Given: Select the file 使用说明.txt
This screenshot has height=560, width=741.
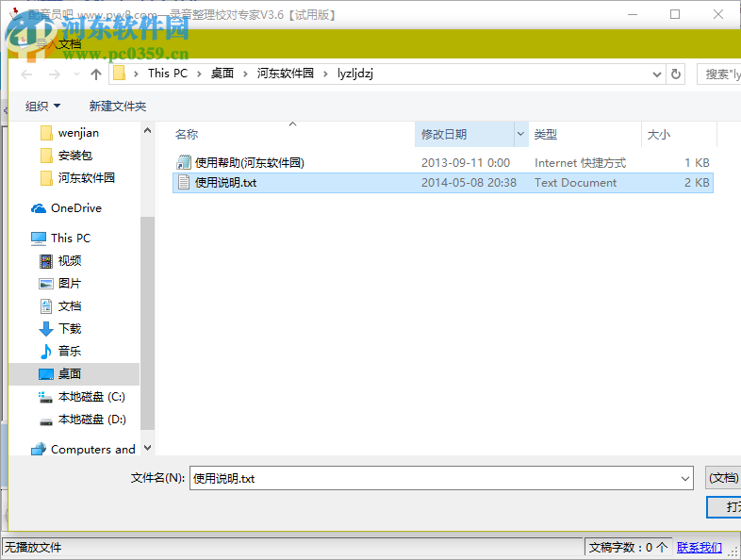Looking at the screenshot, I should click(x=443, y=183).
